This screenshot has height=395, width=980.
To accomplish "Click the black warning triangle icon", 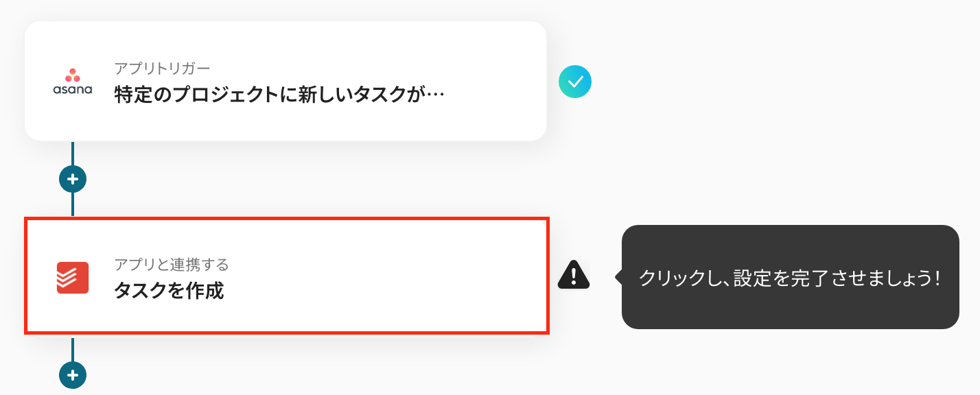I will [x=574, y=275].
